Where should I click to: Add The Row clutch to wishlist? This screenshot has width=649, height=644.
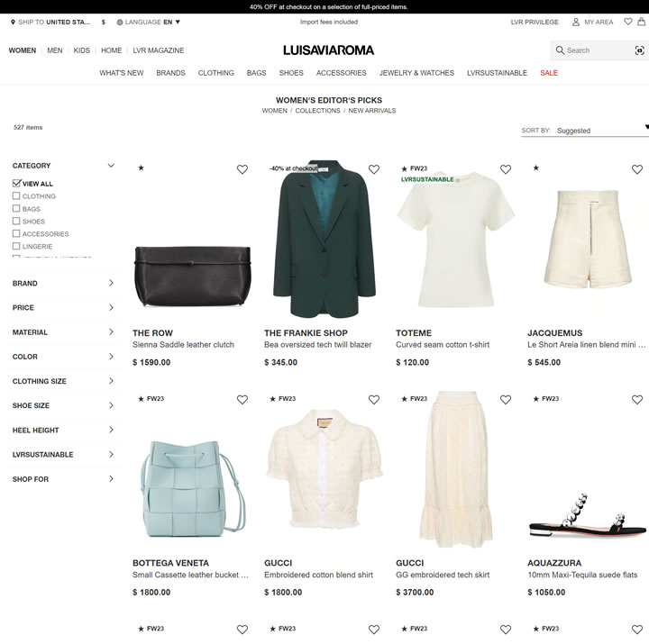pos(242,169)
